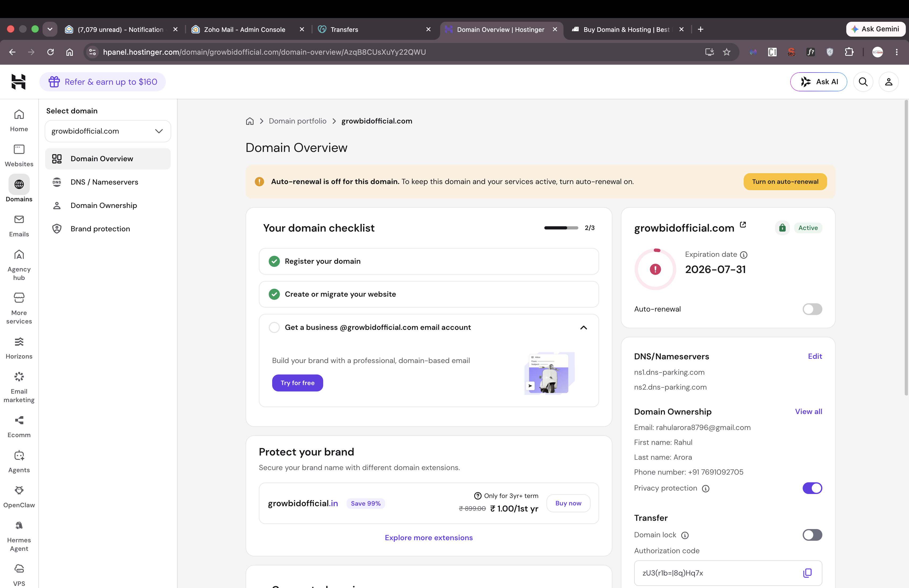Open the Chrome three-dot menu
909x588 pixels.
(x=897, y=52)
